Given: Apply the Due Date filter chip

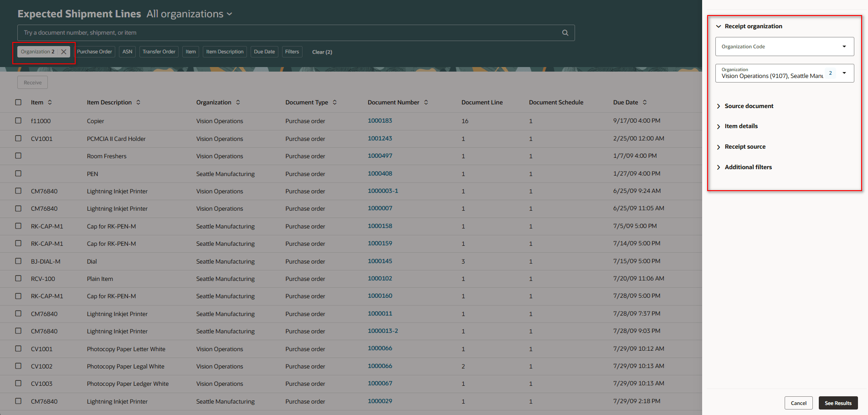Looking at the screenshot, I should pyautogui.click(x=264, y=52).
